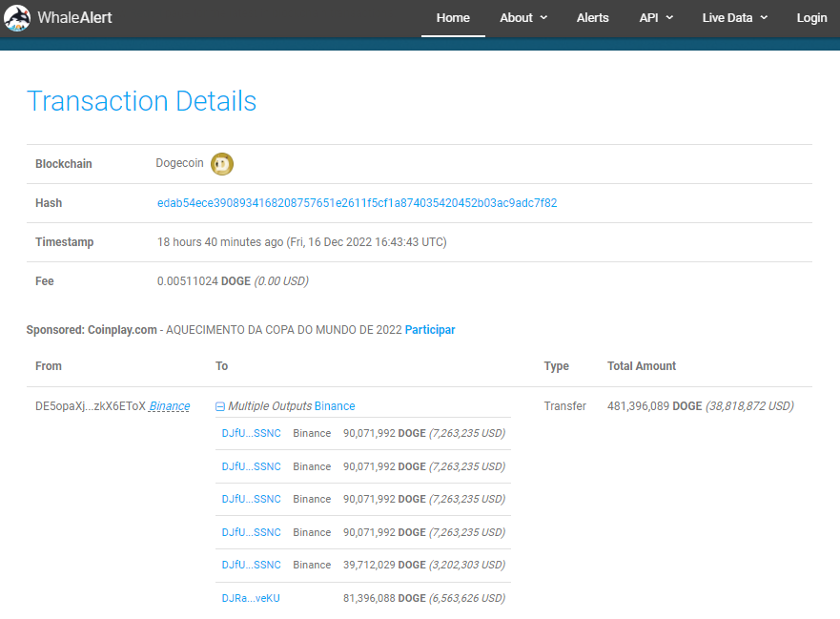Image resolution: width=840 pixels, height=619 pixels.
Task: Click the Type column header
Action: pos(556,366)
